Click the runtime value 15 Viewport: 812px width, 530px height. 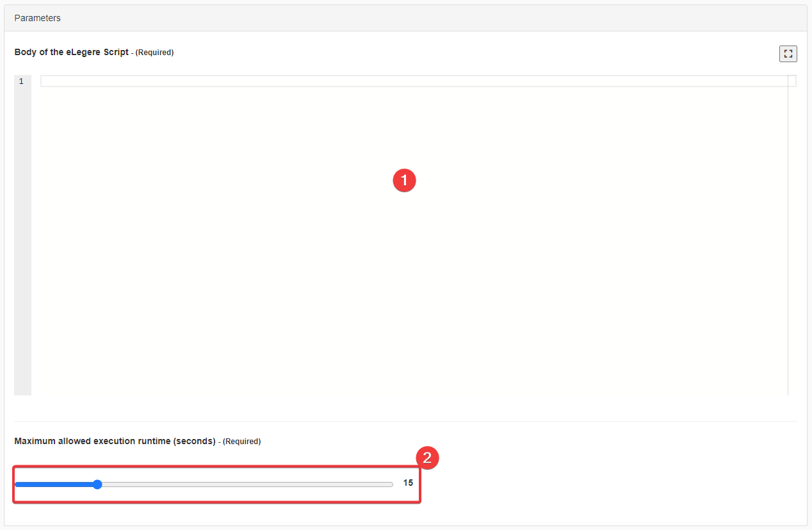click(408, 483)
